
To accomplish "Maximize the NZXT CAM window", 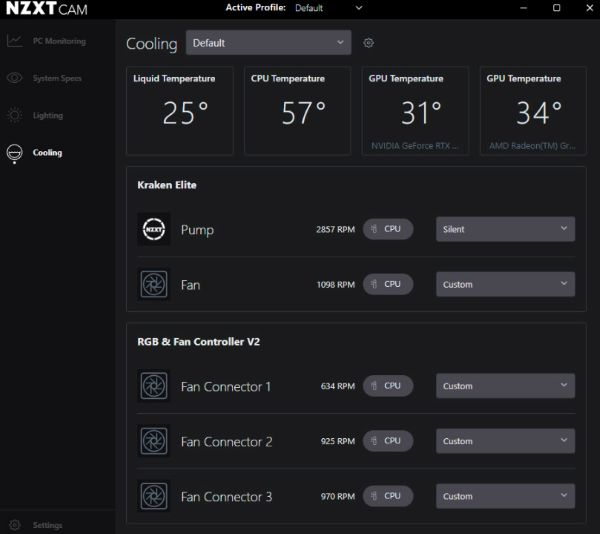I will 556,8.
